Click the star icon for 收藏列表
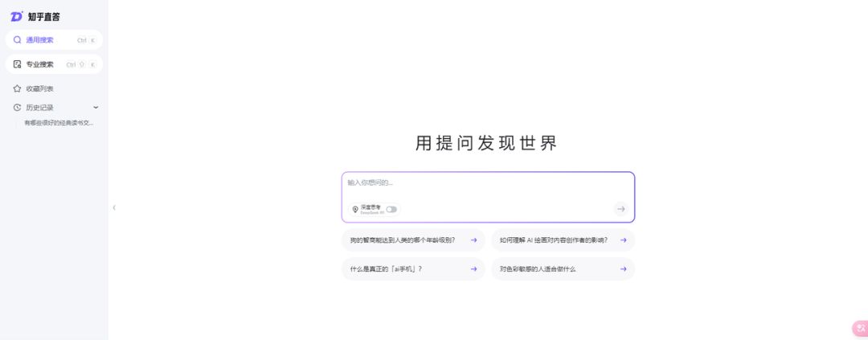Screen dimensions: 868x340 coord(17,88)
